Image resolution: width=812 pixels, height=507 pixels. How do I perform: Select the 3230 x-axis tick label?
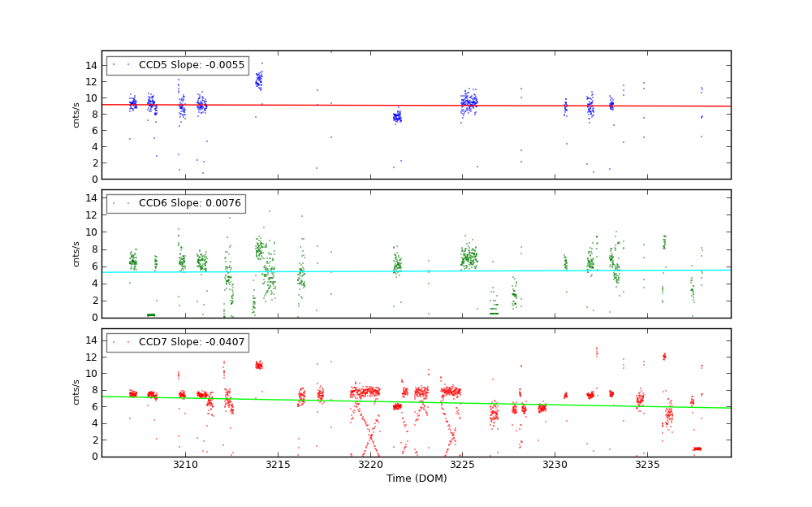(555, 465)
